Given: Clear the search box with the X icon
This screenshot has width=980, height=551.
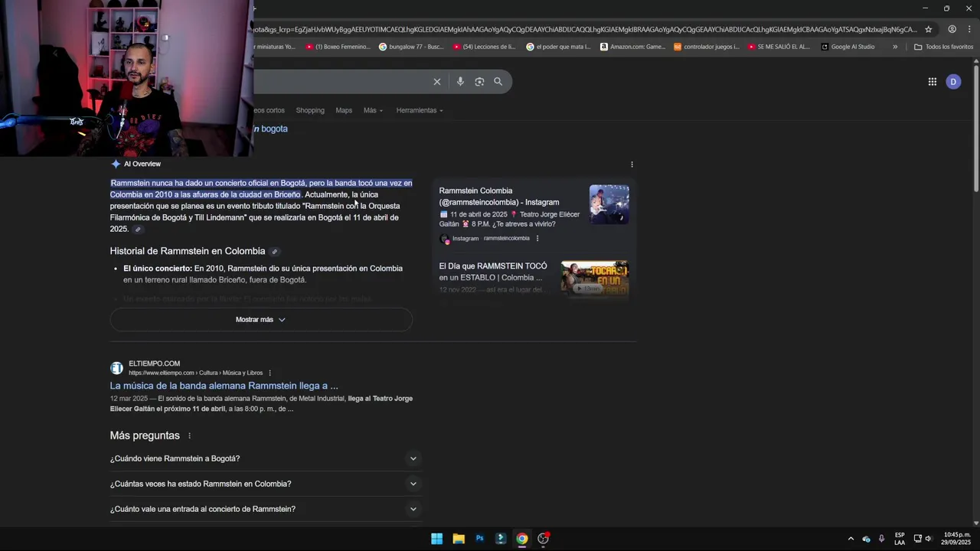Looking at the screenshot, I should click(x=437, y=82).
